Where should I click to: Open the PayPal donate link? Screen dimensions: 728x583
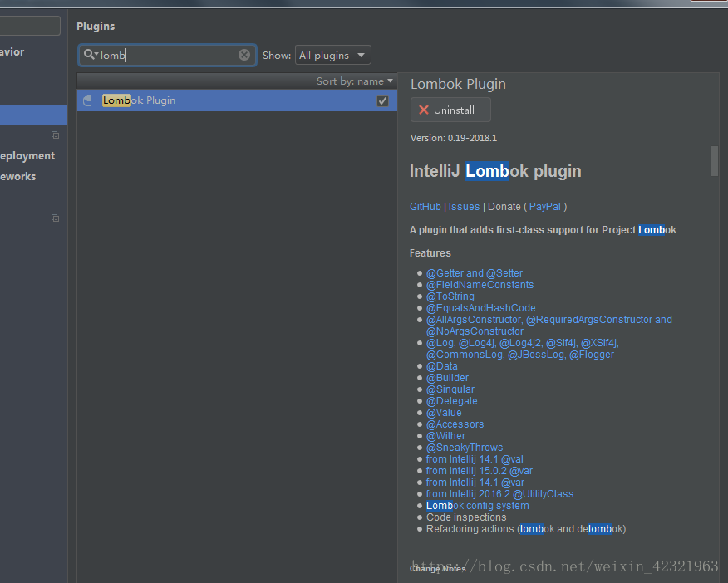click(545, 207)
